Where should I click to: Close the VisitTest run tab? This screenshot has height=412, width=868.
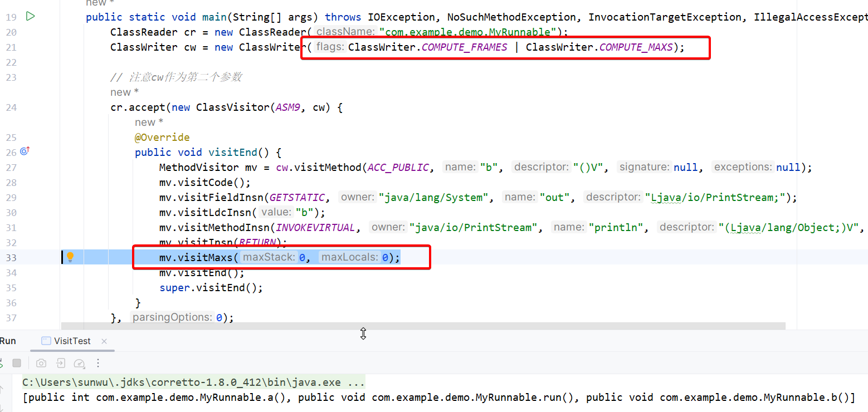coord(104,341)
